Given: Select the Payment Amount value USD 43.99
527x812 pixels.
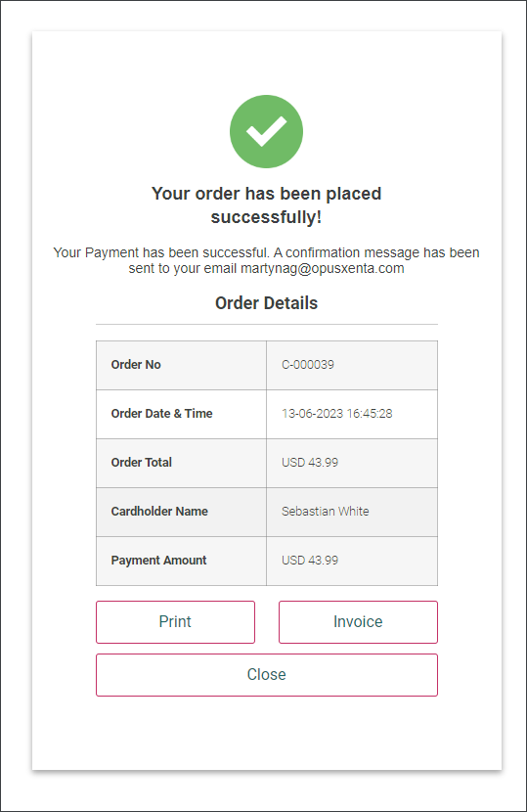Looking at the screenshot, I should click(310, 560).
